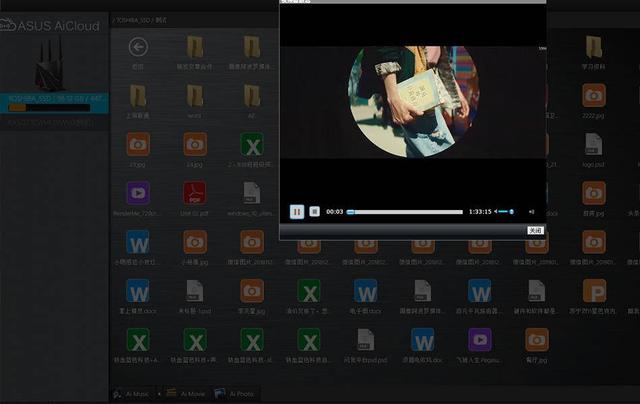
Task: Open the 2222.jpg image icon
Action: click(594, 94)
